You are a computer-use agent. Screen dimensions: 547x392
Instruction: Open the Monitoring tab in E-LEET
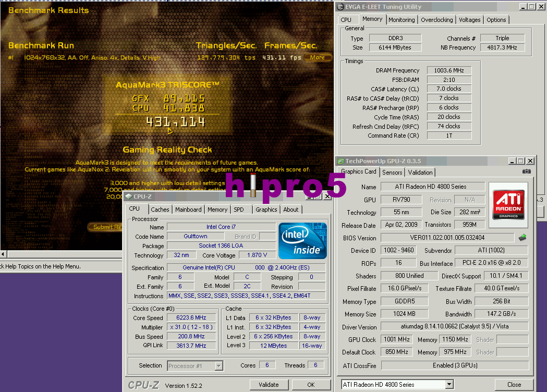[x=402, y=20]
